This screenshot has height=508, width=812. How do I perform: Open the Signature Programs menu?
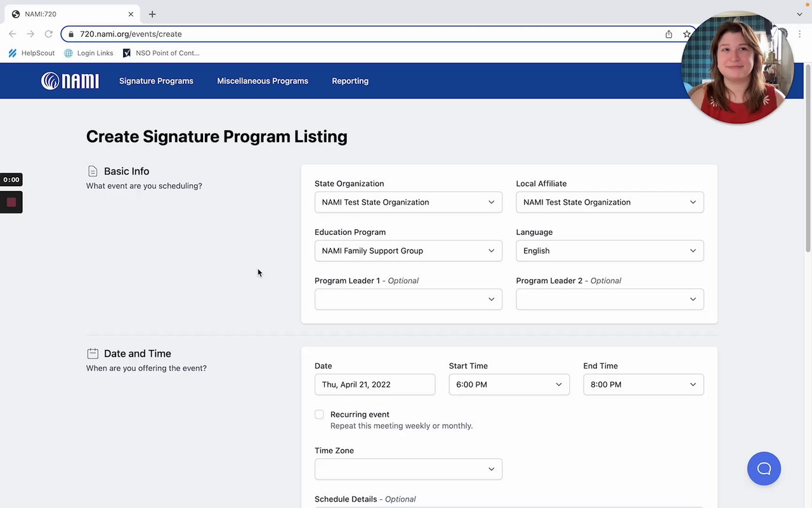click(156, 81)
